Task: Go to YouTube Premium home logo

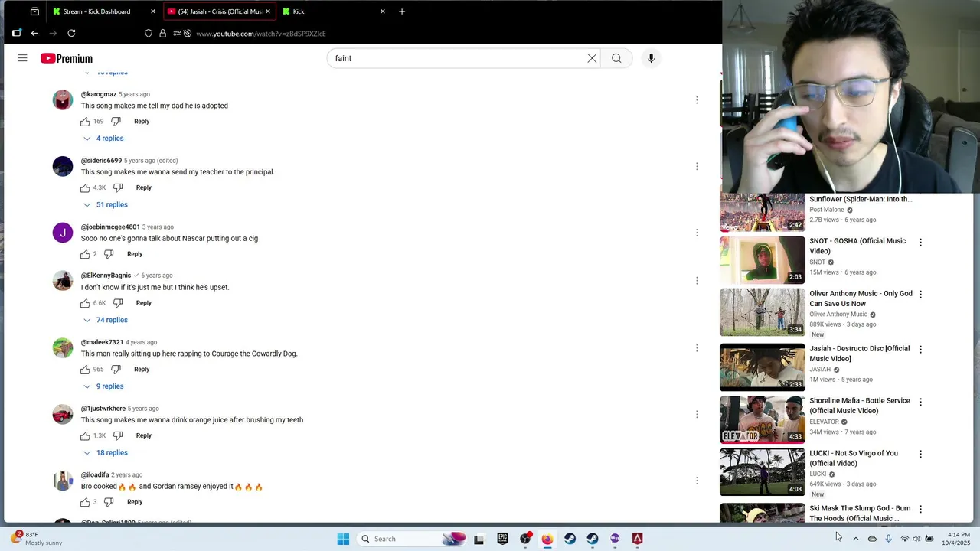Action: coord(67,58)
